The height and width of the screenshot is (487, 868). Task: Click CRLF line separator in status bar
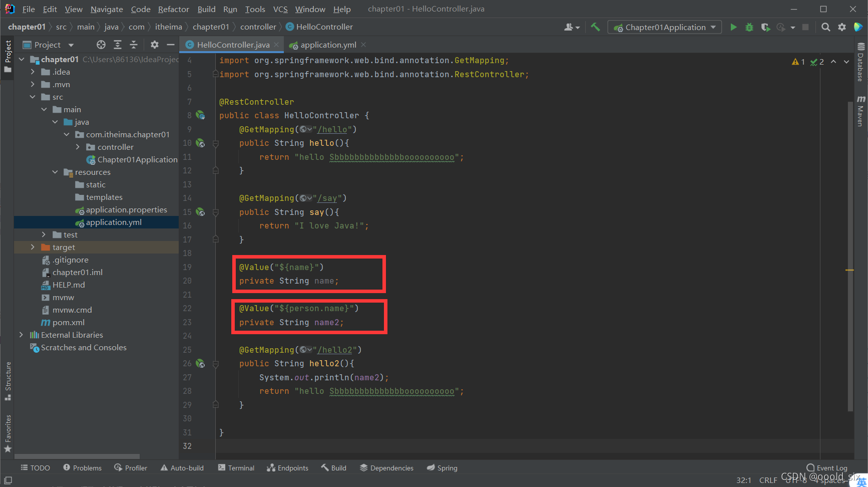768,480
